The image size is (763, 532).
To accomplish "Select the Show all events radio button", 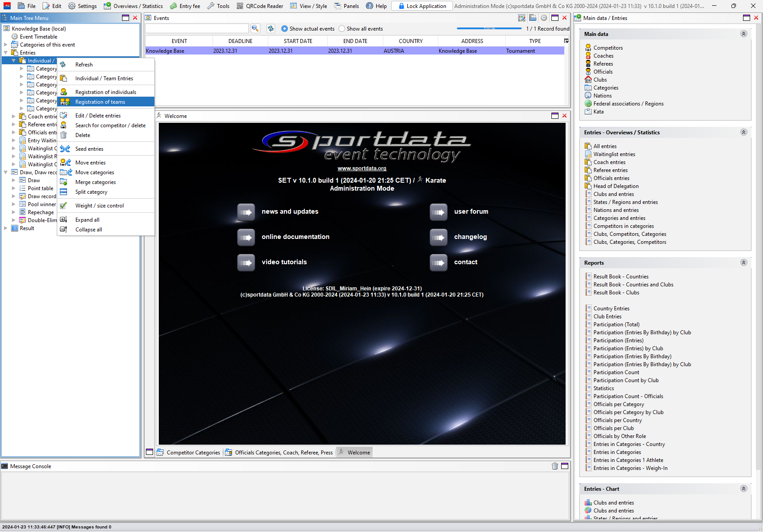I will click(342, 29).
